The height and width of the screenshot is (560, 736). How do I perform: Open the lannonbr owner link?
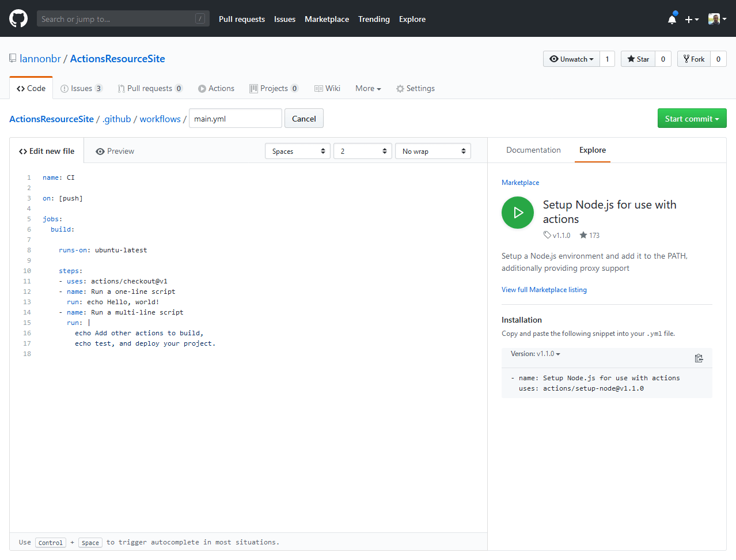pos(40,59)
